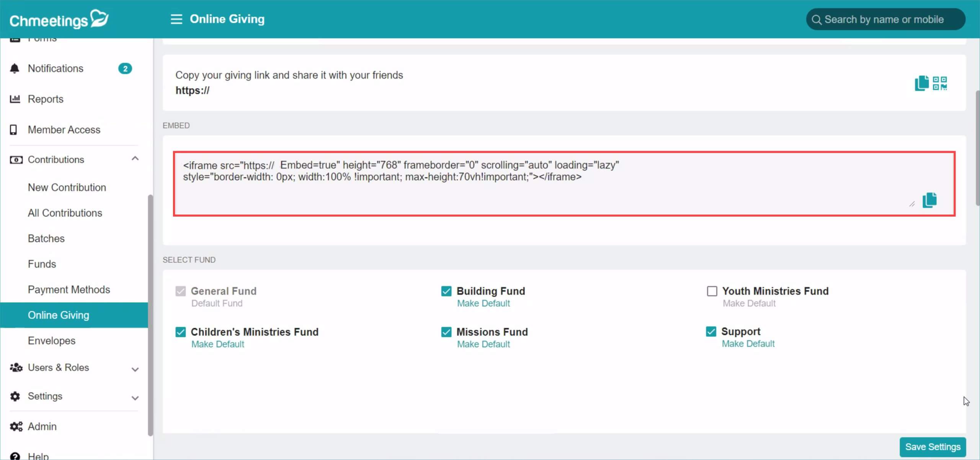Click the Users & Roles people icon

point(16,367)
